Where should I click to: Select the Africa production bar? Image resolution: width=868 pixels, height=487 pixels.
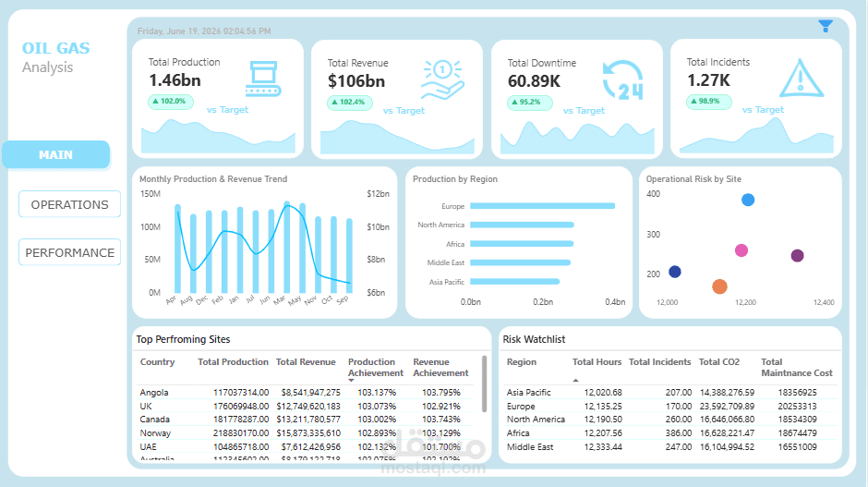522,244
